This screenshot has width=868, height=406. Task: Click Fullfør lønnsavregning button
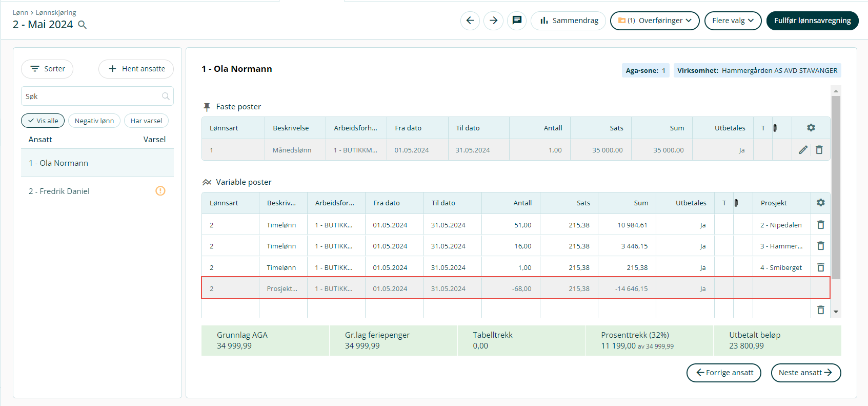click(x=812, y=21)
